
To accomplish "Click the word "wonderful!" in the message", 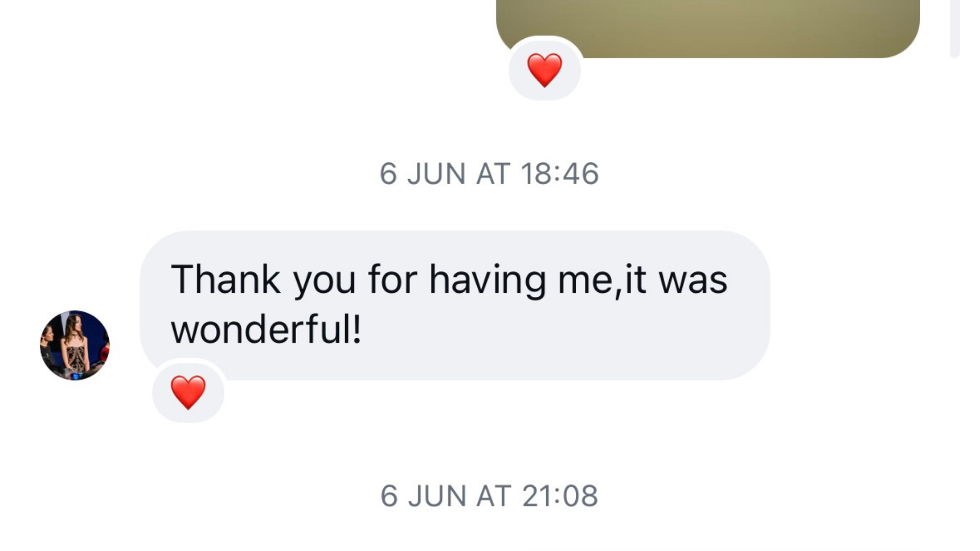I will point(266,330).
